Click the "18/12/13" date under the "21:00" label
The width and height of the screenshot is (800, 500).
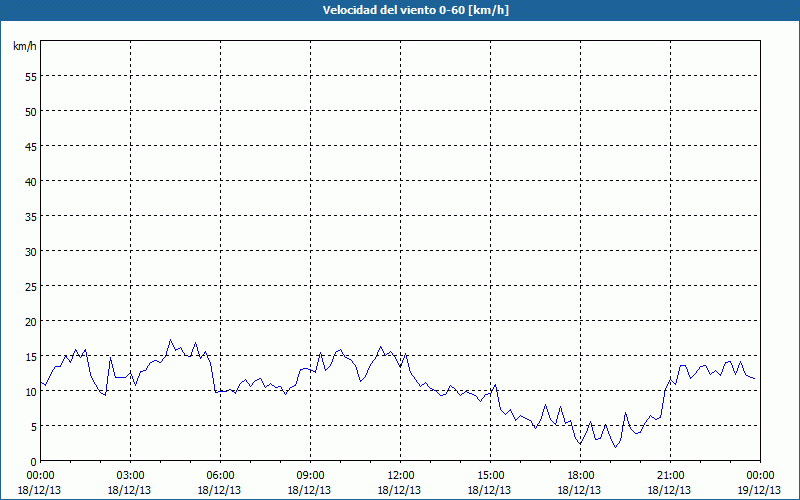[670, 490]
